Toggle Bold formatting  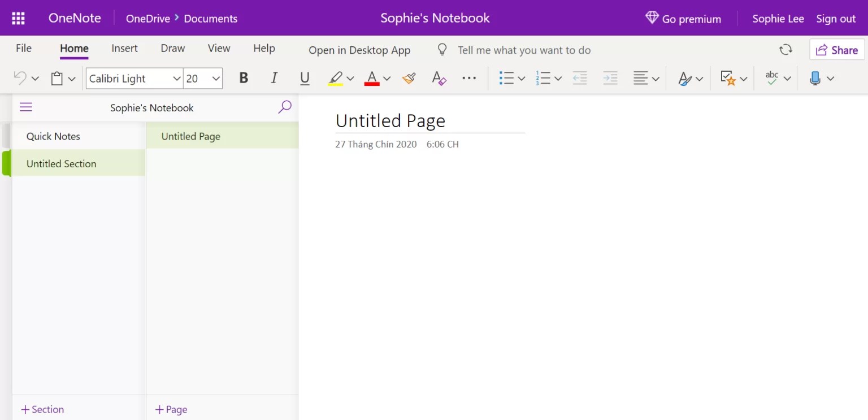pyautogui.click(x=244, y=79)
